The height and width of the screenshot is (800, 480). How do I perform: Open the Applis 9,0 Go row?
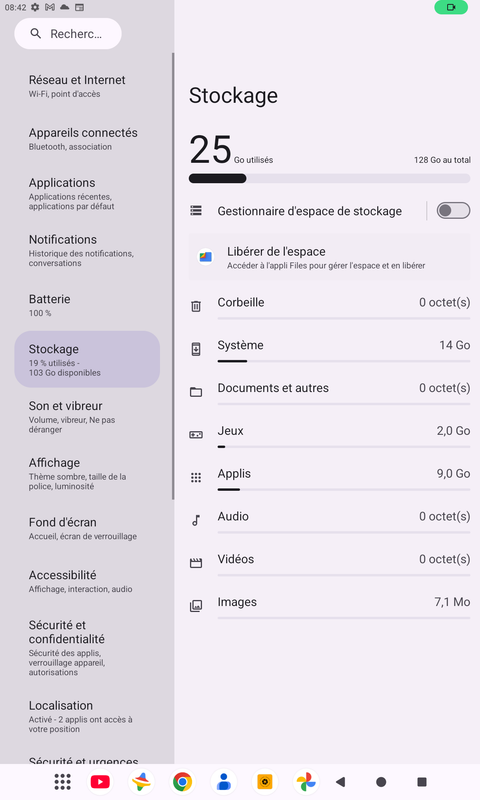point(330,476)
